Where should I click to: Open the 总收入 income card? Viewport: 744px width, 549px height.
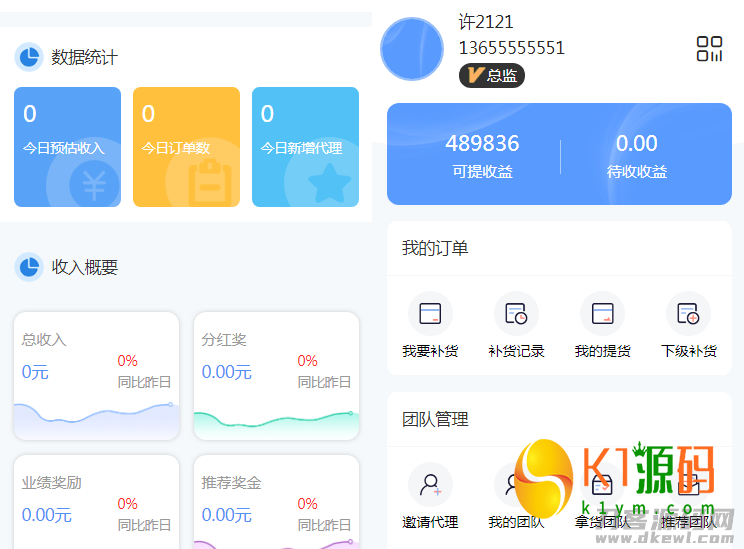click(96, 376)
